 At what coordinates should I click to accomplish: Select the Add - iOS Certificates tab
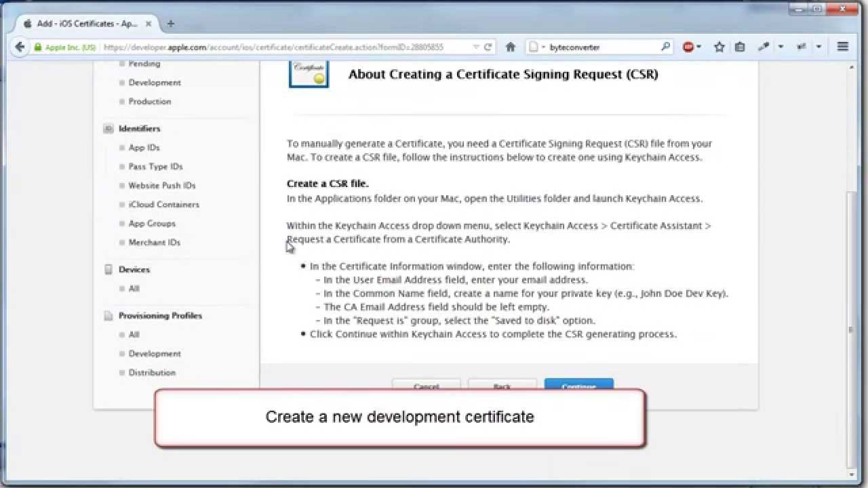pyautogui.click(x=87, y=23)
